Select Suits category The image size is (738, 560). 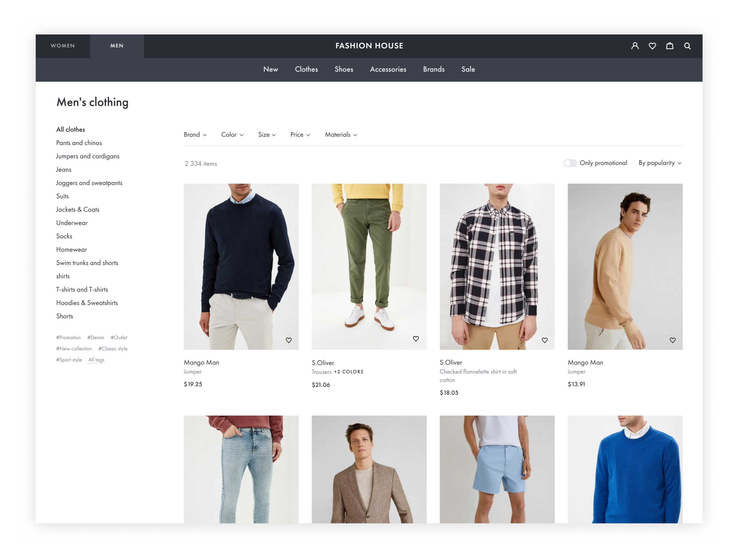pyautogui.click(x=63, y=196)
